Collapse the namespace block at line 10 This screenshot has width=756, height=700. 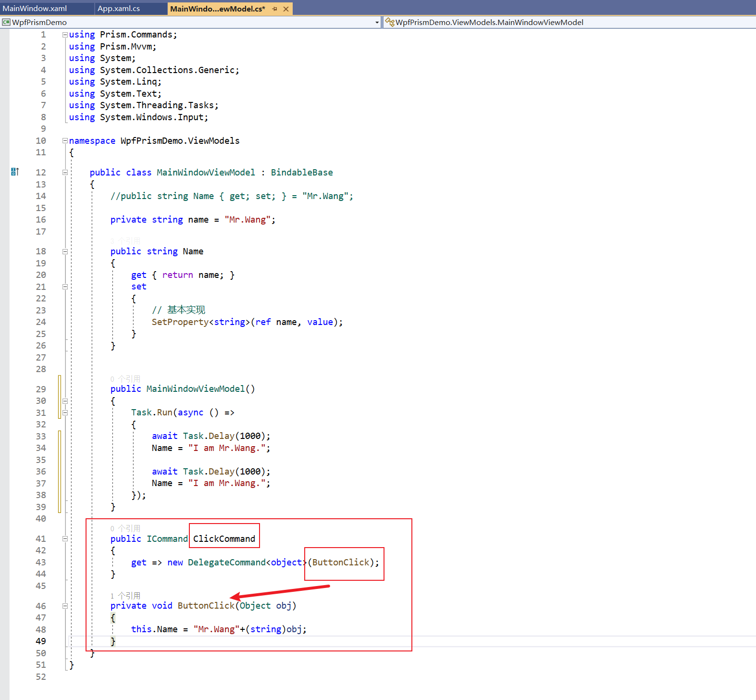(x=65, y=141)
